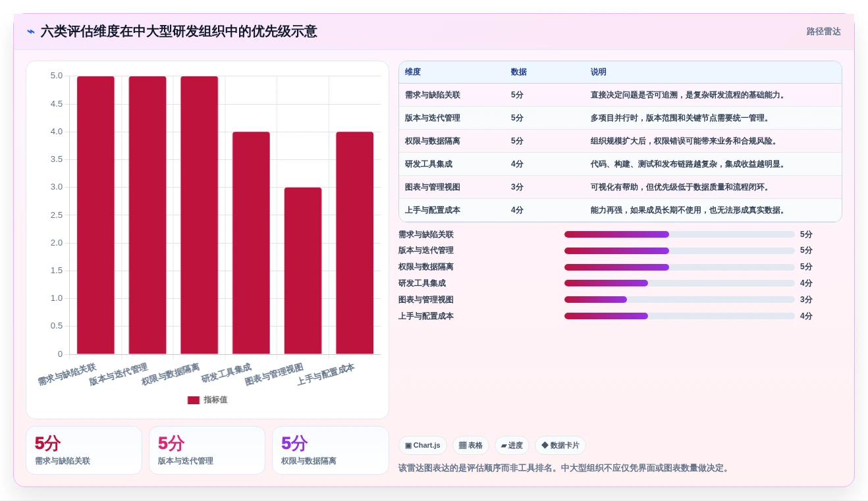The height and width of the screenshot is (501, 868).
Task: Click description starting with 组织规模扩大后
Action: pyautogui.click(x=685, y=141)
